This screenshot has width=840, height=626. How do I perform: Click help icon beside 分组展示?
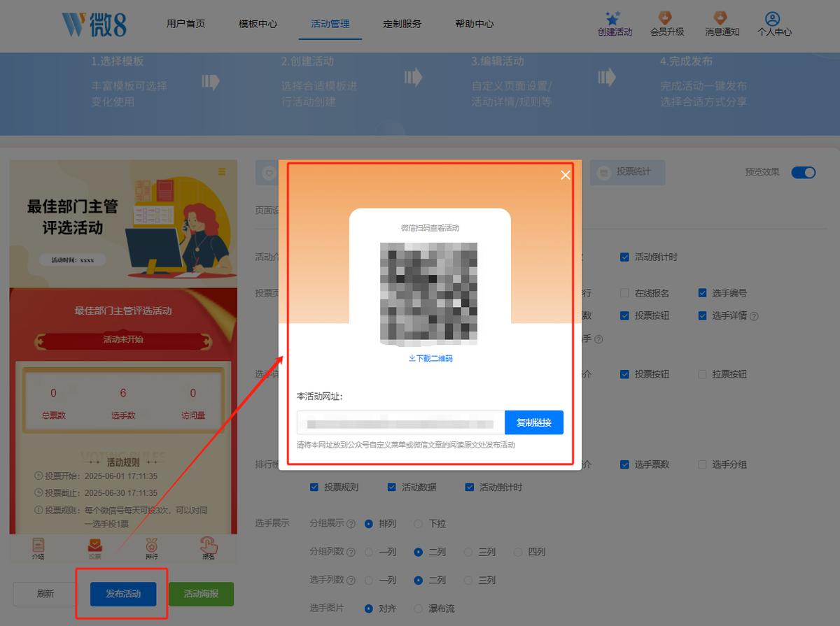[x=351, y=524]
